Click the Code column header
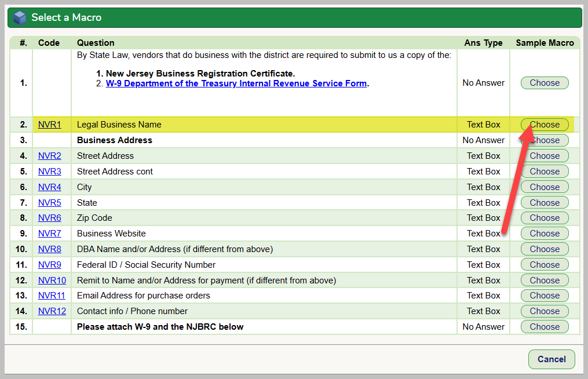588x379 pixels. (x=49, y=43)
